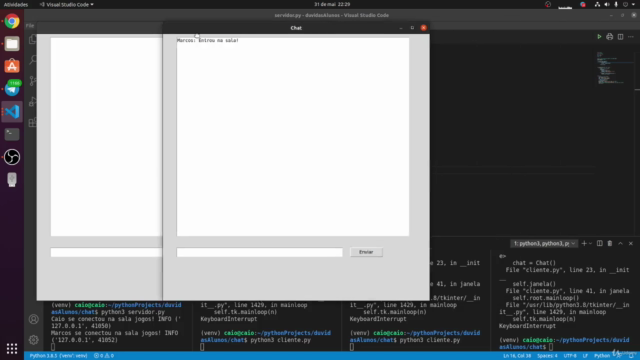Run Python file with green play icon
The height and width of the screenshot is (360, 640).
[599, 37]
